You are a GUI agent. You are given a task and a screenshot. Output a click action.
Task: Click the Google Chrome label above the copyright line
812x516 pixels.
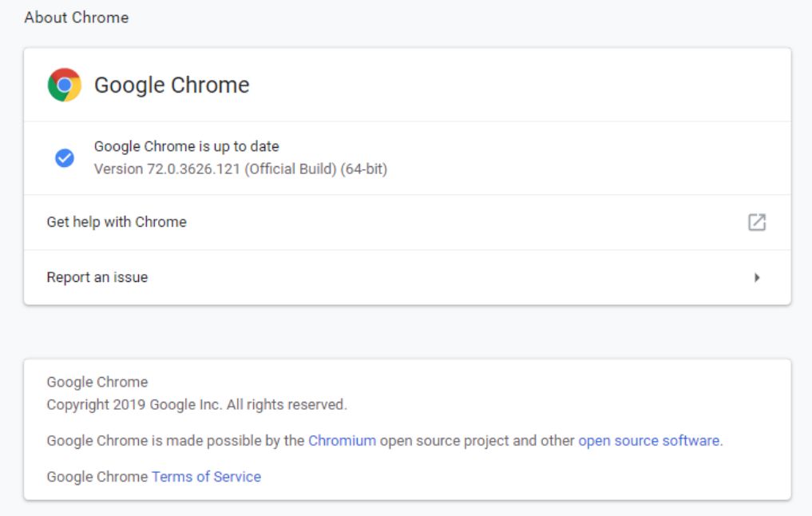[x=97, y=382]
